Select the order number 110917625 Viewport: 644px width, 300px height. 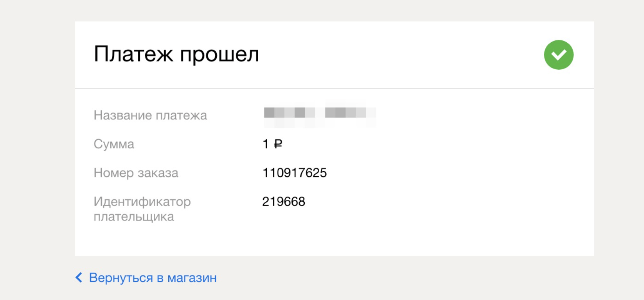[x=295, y=172]
